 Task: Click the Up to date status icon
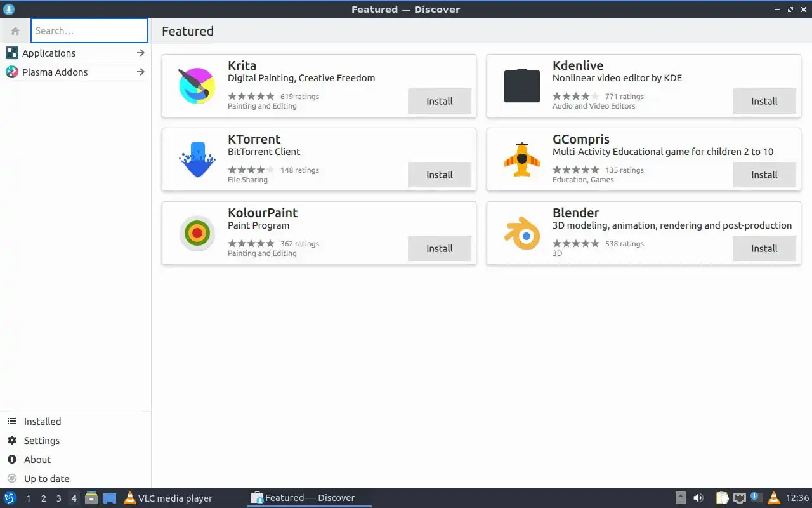click(11, 478)
